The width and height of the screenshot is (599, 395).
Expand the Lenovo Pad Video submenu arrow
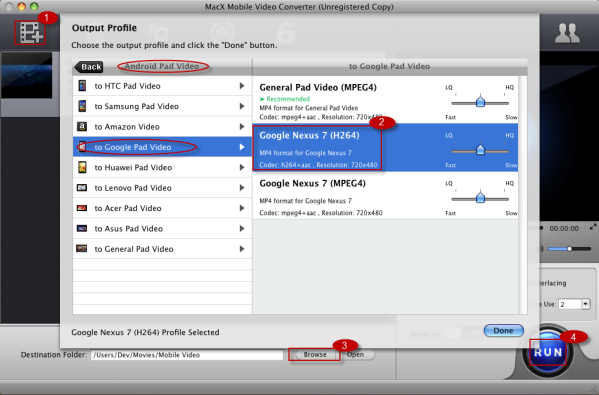242,188
